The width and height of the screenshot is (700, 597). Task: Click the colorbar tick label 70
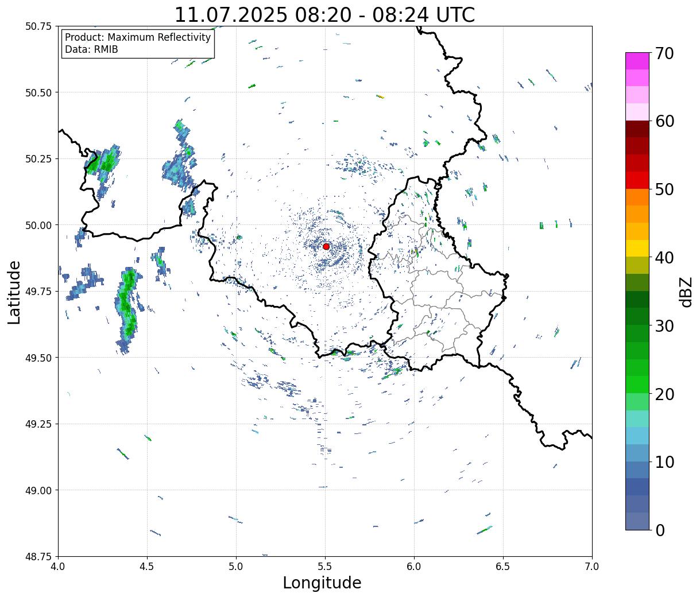tap(664, 53)
